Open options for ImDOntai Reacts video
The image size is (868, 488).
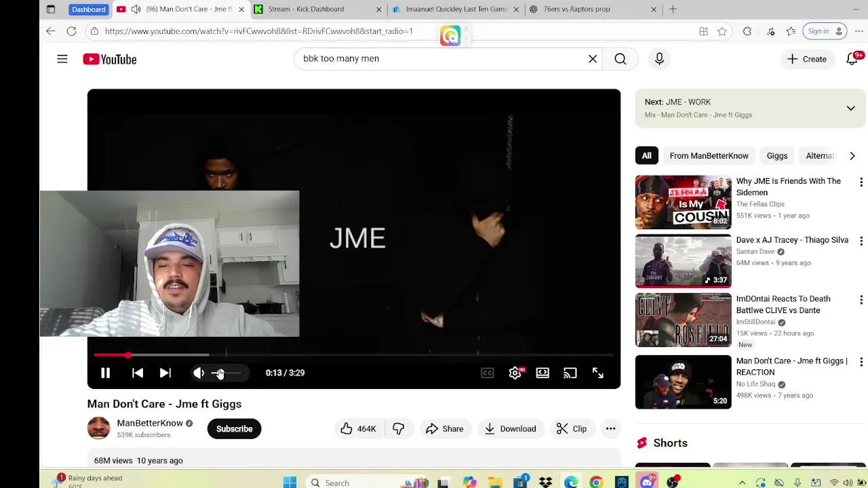(861, 300)
